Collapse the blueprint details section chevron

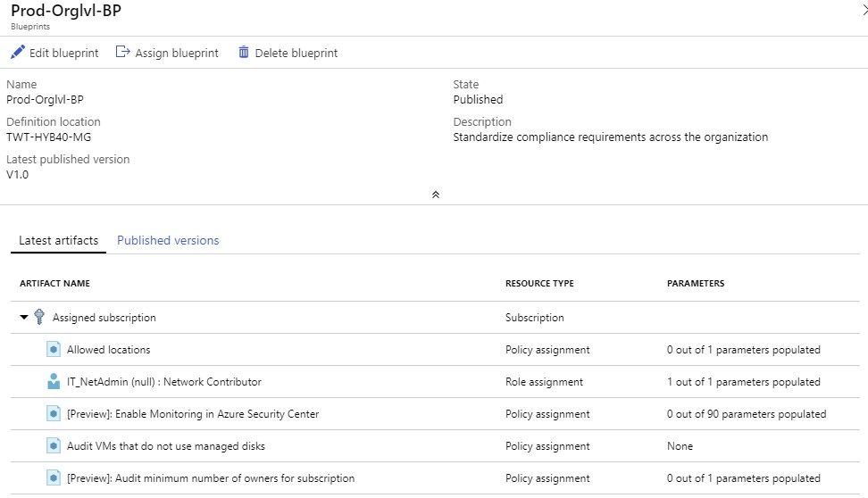click(x=435, y=195)
